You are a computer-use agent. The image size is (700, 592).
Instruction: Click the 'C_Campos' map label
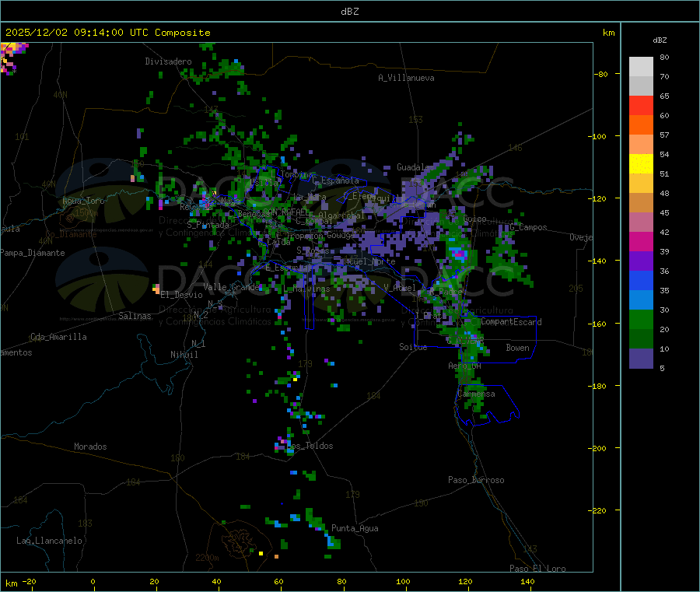coord(529,227)
